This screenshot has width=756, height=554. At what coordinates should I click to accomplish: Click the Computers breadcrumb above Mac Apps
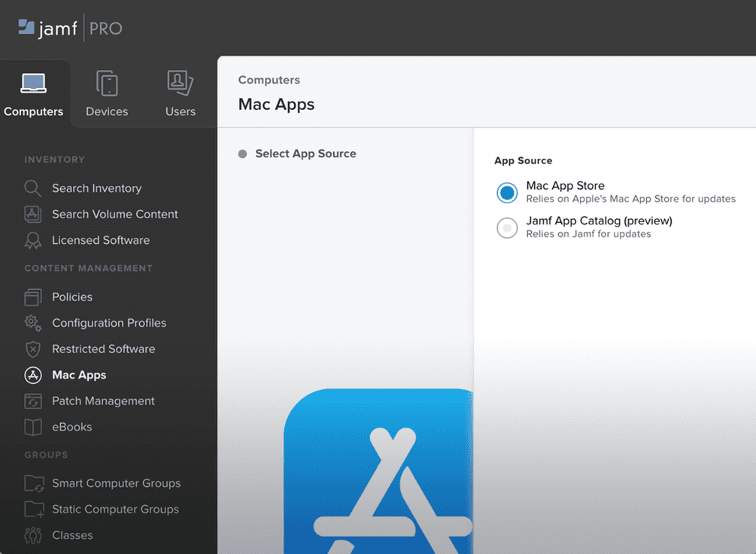(269, 80)
